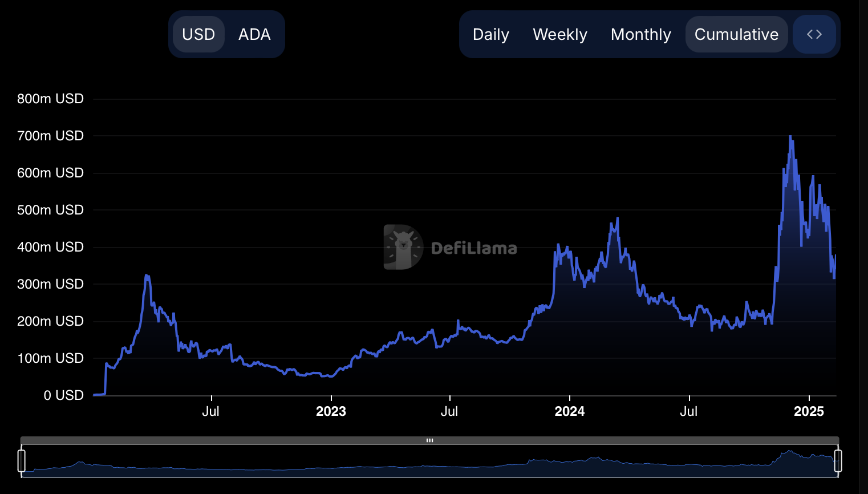The image size is (868, 494).
Task: Click the 100m USD axis label
Action: tap(50, 358)
